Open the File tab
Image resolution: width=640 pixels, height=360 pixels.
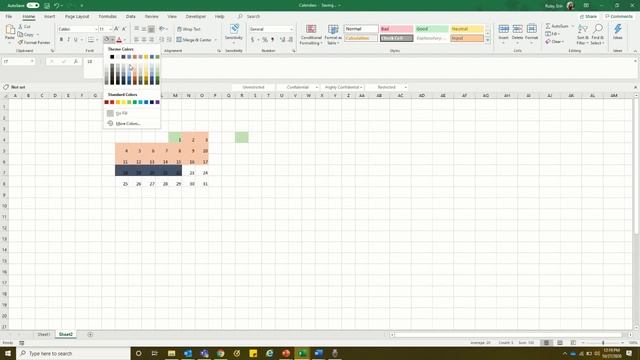point(9,16)
